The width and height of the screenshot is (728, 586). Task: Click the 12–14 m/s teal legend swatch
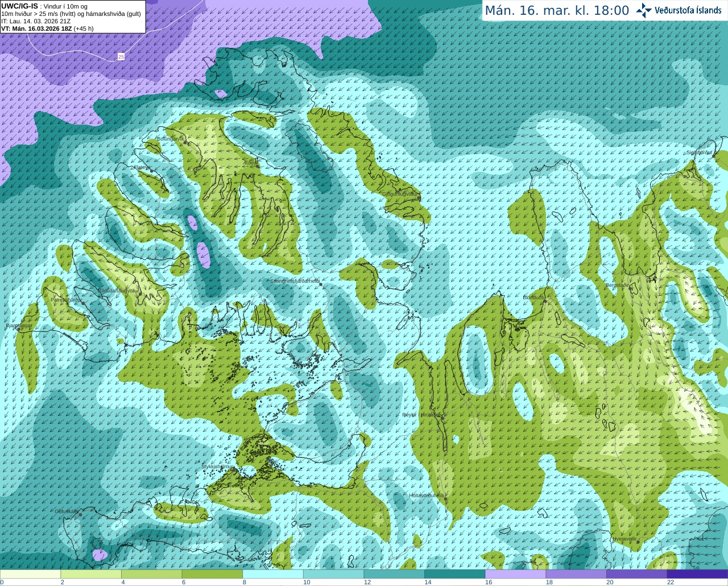click(x=394, y=574)
